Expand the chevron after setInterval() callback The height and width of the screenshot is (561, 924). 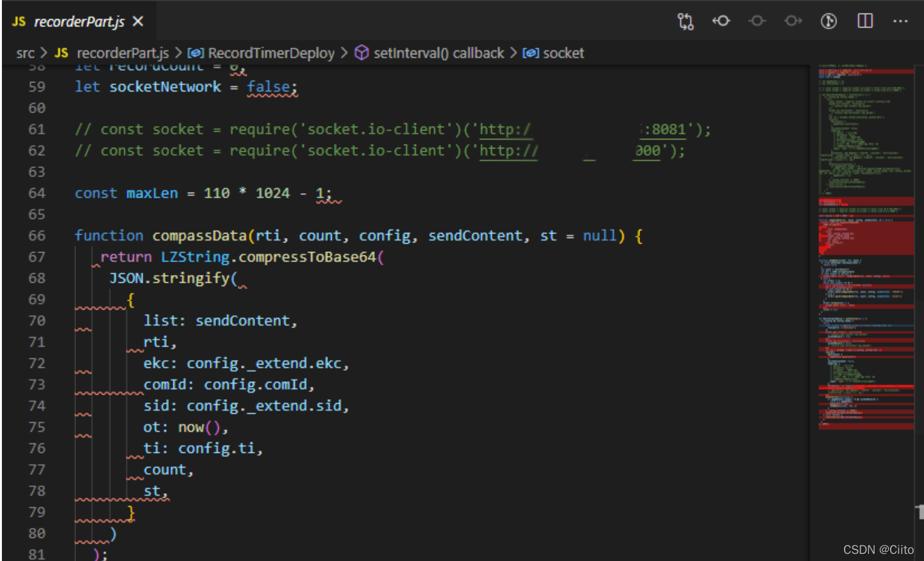[513, 53]
